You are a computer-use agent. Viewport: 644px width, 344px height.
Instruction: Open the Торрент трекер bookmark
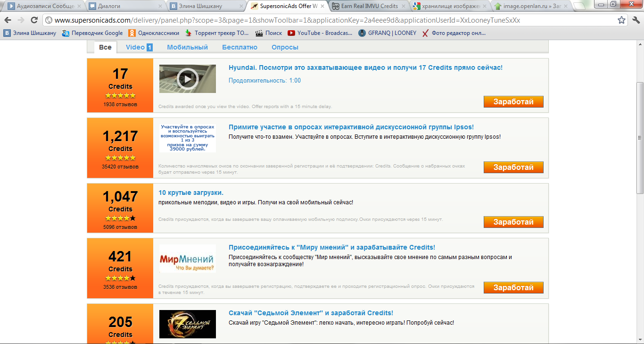(x=217, y=33)
